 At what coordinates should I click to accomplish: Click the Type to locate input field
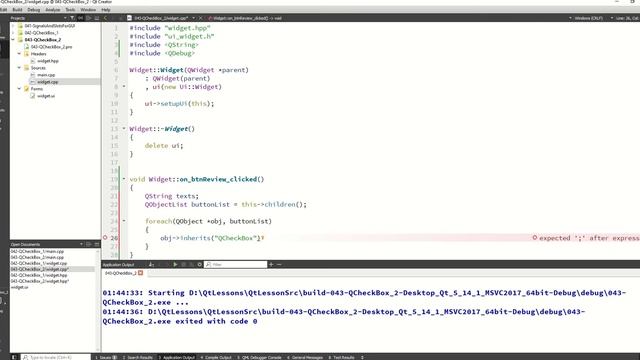coord(56,357)
